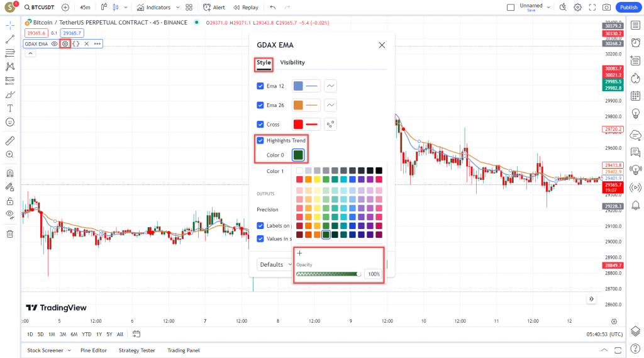Open Color 0 dark green swatch

(298, 155)
